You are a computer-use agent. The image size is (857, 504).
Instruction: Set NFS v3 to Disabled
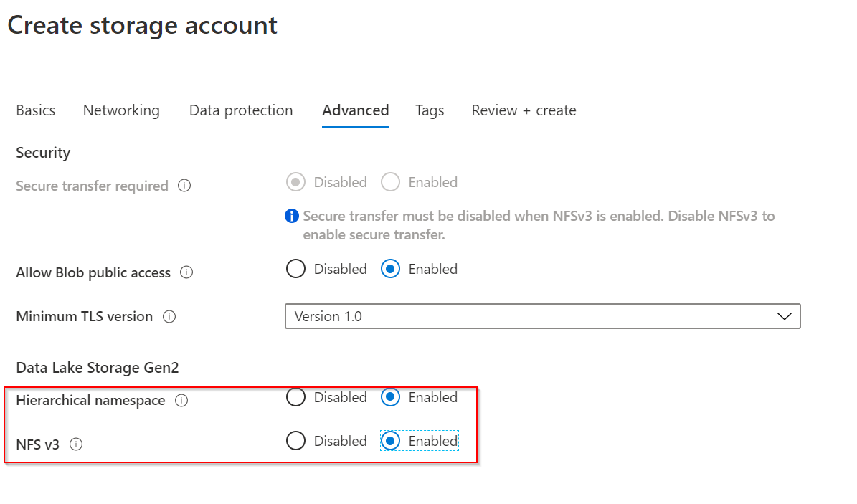pyautogui.click(x=295, y=441)
